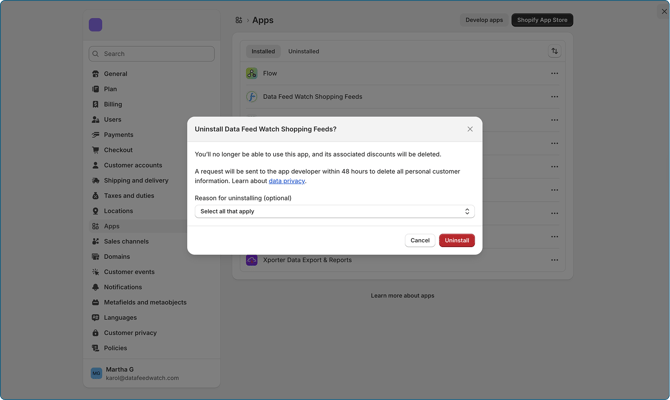Click the purple store logo

[95, 25]
